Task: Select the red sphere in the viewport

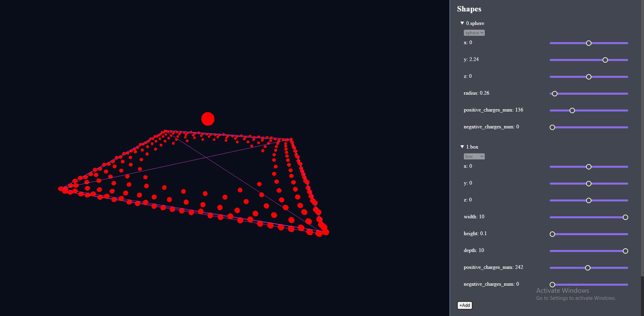Action: pyautogui.click(x=208, y=119)
